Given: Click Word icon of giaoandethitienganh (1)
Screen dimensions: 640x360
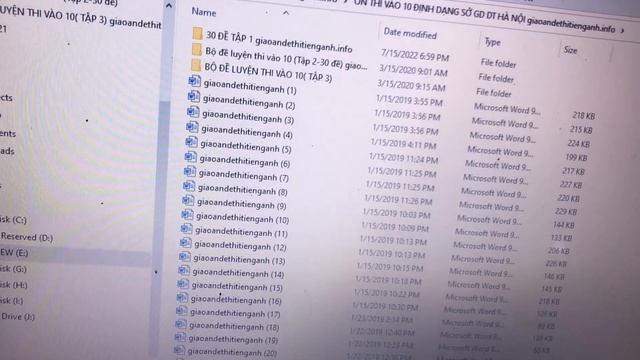Looking at the screenshot, I should coord(194,81).
